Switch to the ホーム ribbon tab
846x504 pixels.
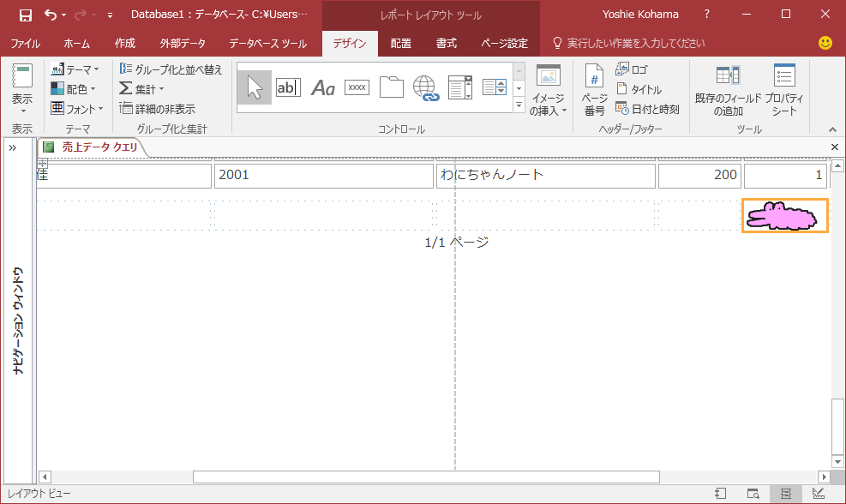76,43
